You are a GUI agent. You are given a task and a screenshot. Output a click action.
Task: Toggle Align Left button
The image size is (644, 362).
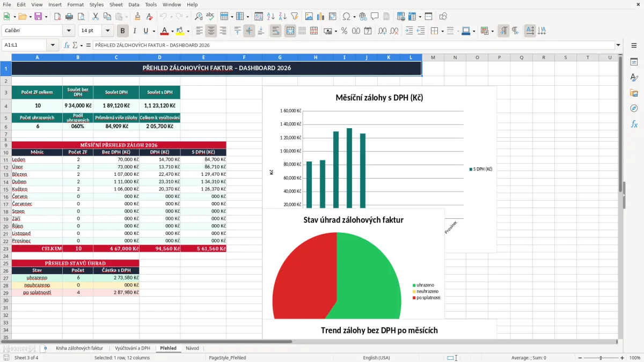tap(199, 31)
